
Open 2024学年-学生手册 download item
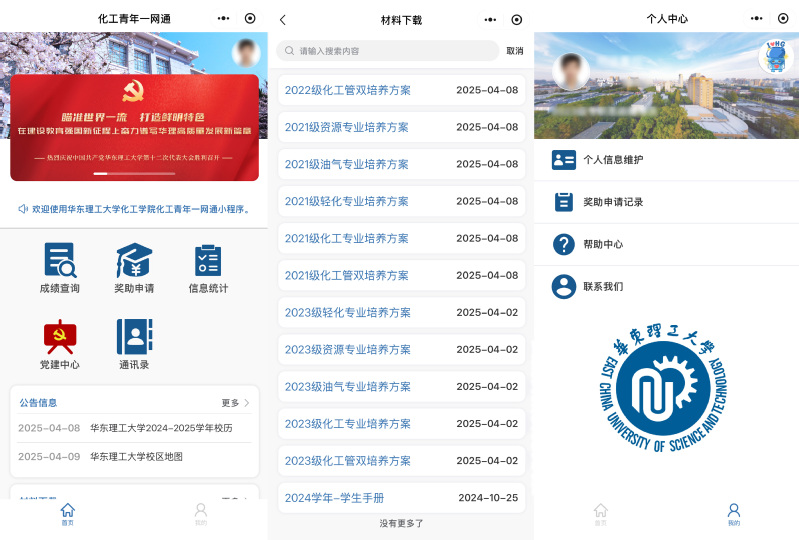point(335,498)
